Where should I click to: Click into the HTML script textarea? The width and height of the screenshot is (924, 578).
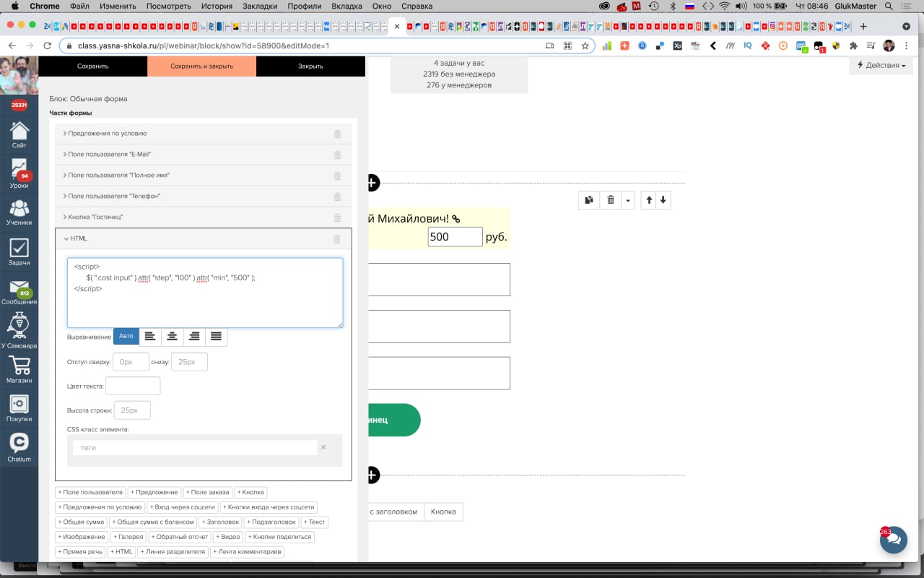tap(205, 293)
